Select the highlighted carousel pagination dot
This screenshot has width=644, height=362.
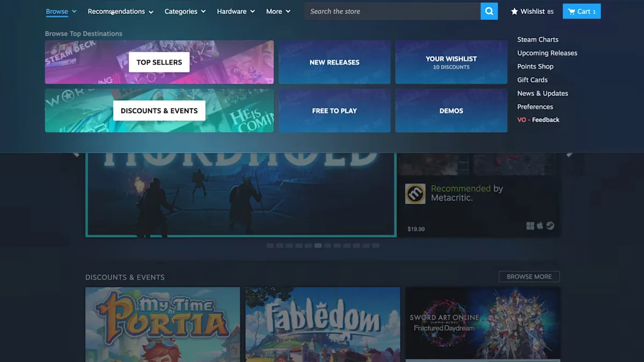pyautogui.click(x=318, y=246)
